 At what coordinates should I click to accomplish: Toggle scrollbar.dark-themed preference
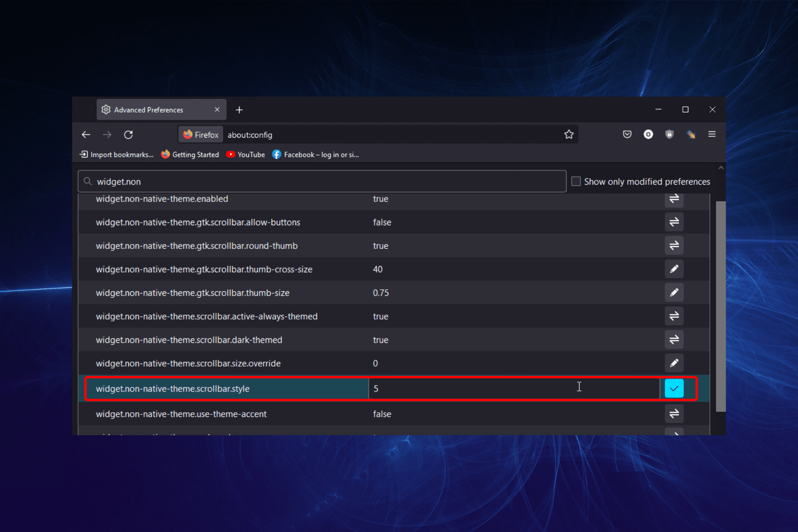coord(674,340)
